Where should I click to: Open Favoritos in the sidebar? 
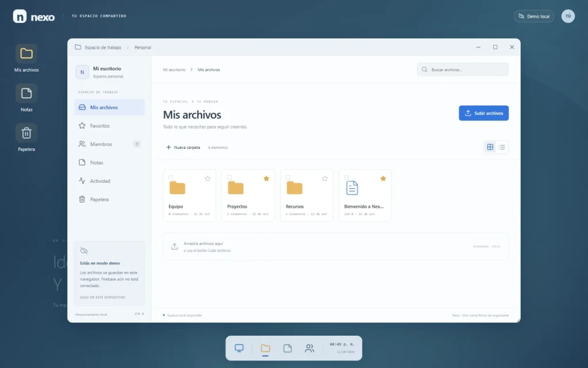110,126
